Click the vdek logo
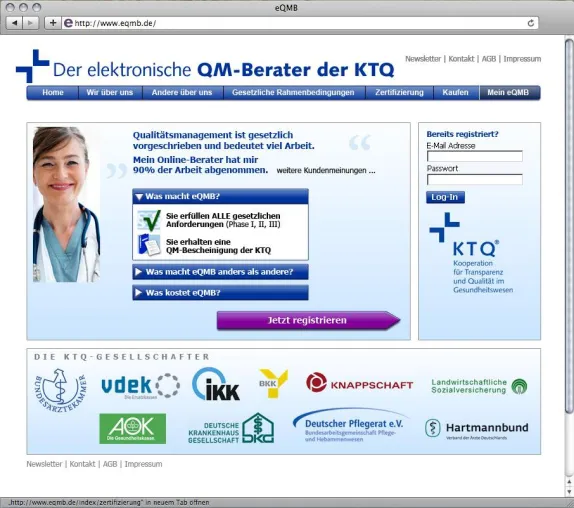 point(141,386)
